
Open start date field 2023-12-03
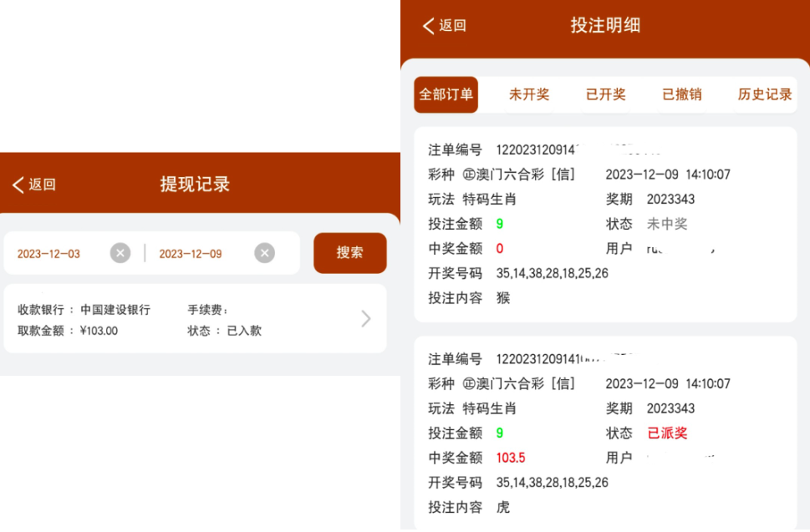point(49,254)
